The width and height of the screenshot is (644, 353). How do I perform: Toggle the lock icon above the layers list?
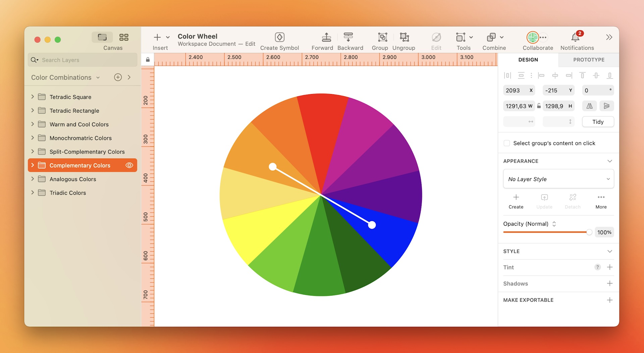tap(148, 59)
